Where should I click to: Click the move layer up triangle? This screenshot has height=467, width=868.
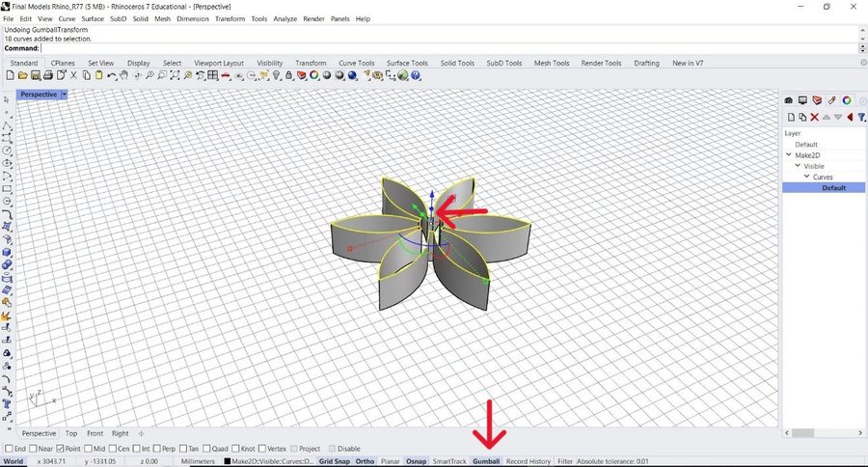[826, 117]
